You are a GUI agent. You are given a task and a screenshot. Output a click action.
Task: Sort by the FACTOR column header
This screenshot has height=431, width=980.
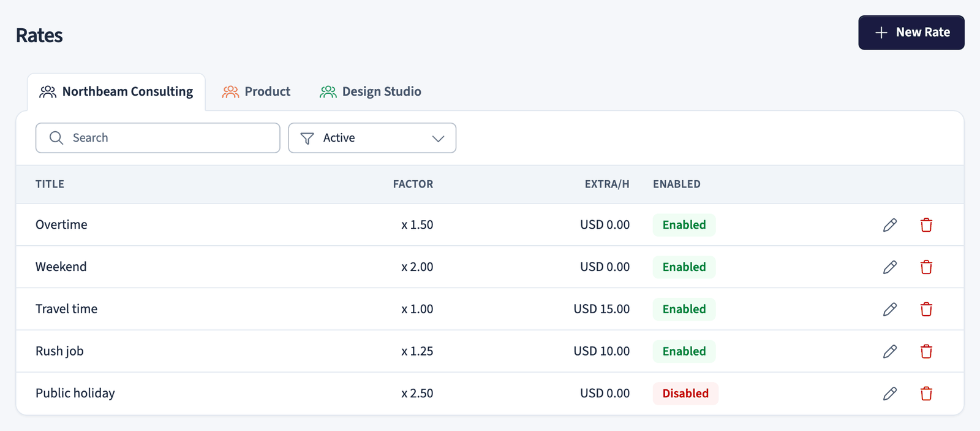click(413, 184)
